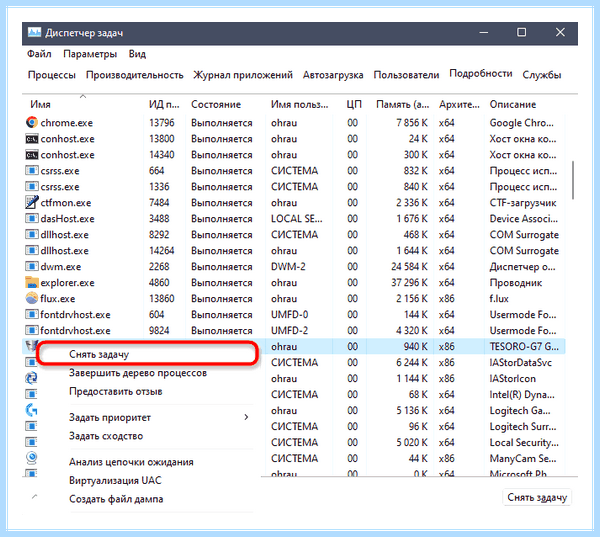Click the PID 13796 cell
This screenshot has width=600, height=537.
161,122
